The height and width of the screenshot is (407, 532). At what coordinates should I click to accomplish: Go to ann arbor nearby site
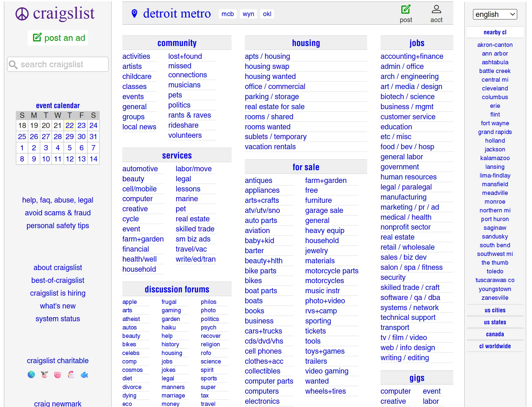pyautogui.click(x=495, y=53)
